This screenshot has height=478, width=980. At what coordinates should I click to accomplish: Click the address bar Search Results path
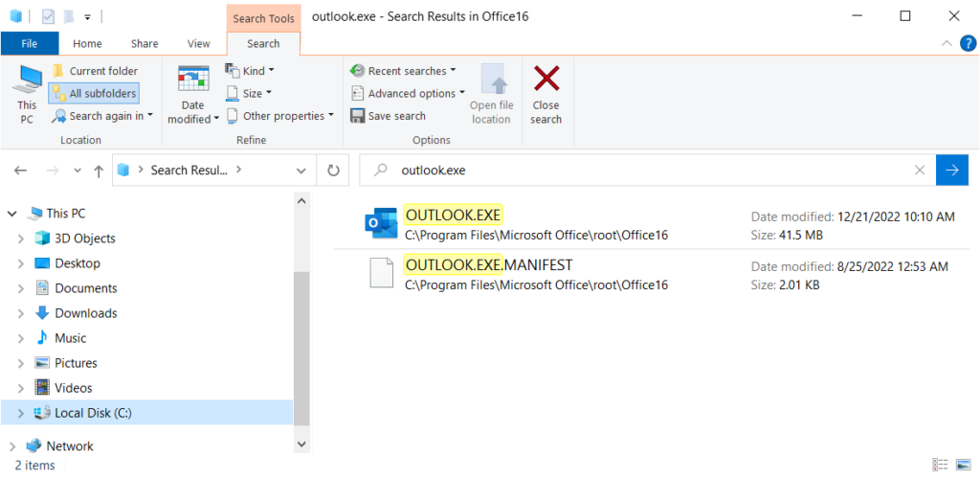pyautogui.click(x=188, y=171)
